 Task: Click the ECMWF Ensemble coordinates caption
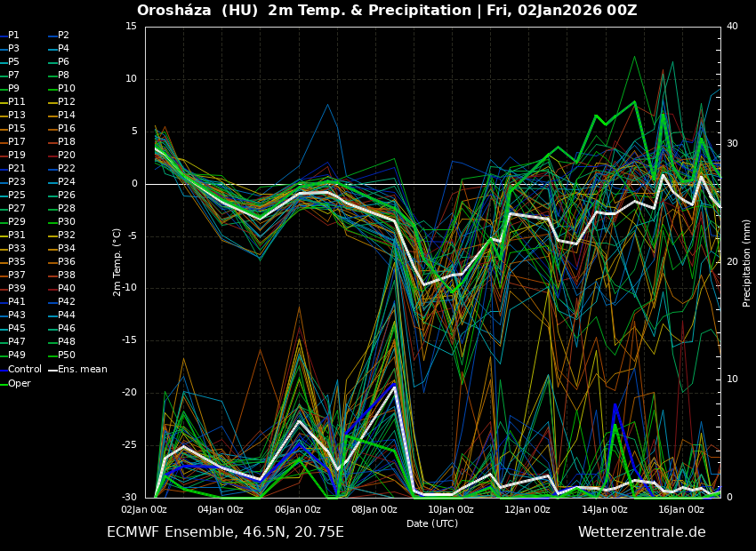tap(225, 532)
